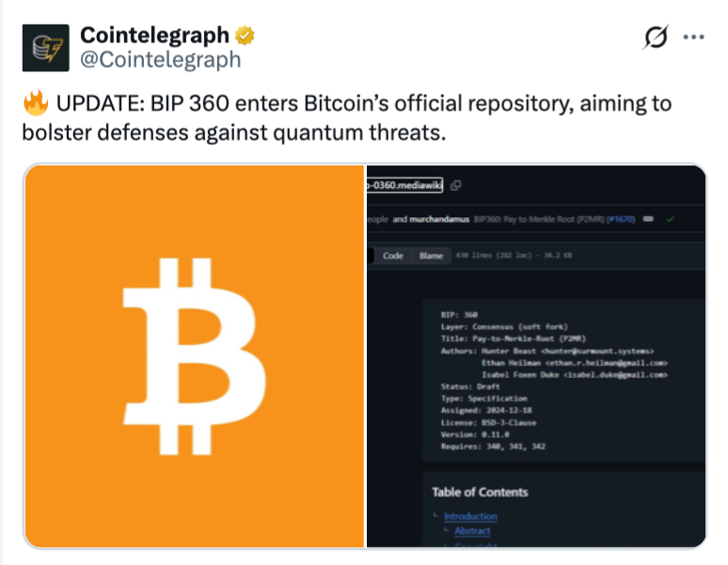Click the Cointelegraph profile avatar
Image resolution: width=728 pixels, height=565 pixels.
coord(45,47)
